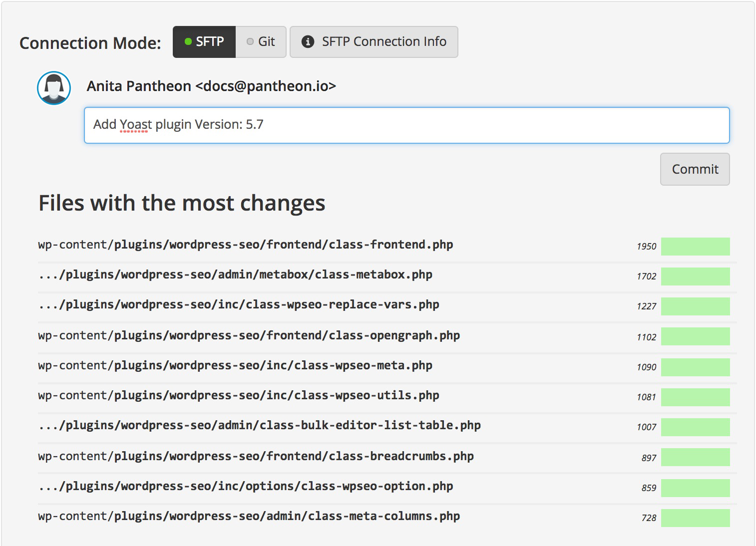The image size is (756, 546).
Task: Toggle the SFTP mode button active
Action: (204, 42)
